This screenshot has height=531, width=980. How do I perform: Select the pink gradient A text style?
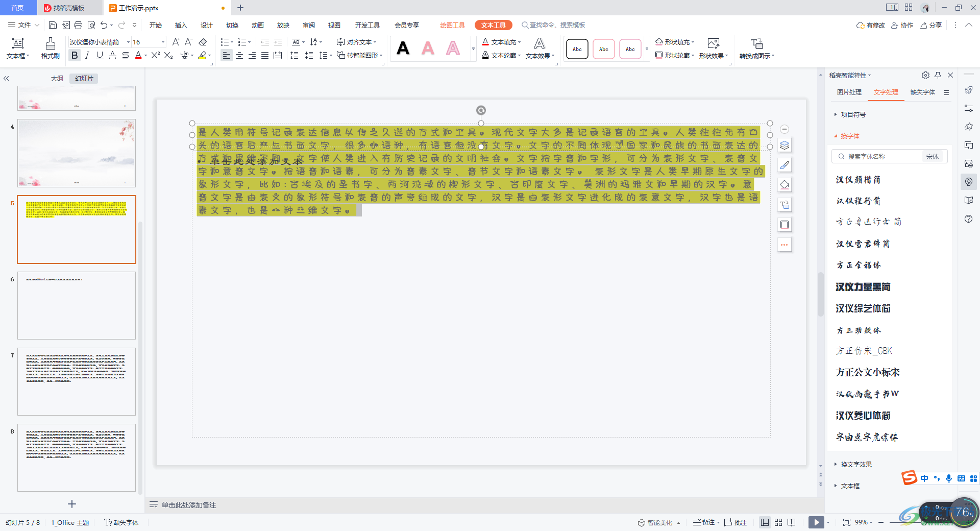coord(428,49)
